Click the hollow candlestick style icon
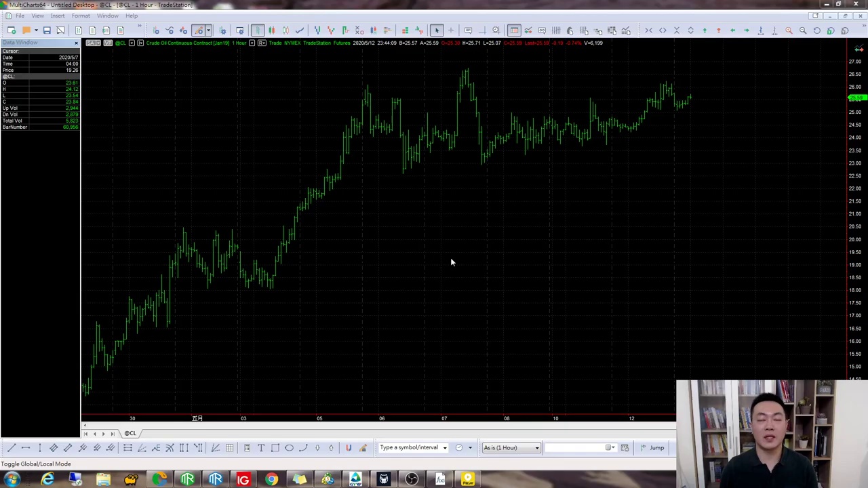The width and height of the screenshot is (868, 488). pyautogui.click(x=285, y=30)
